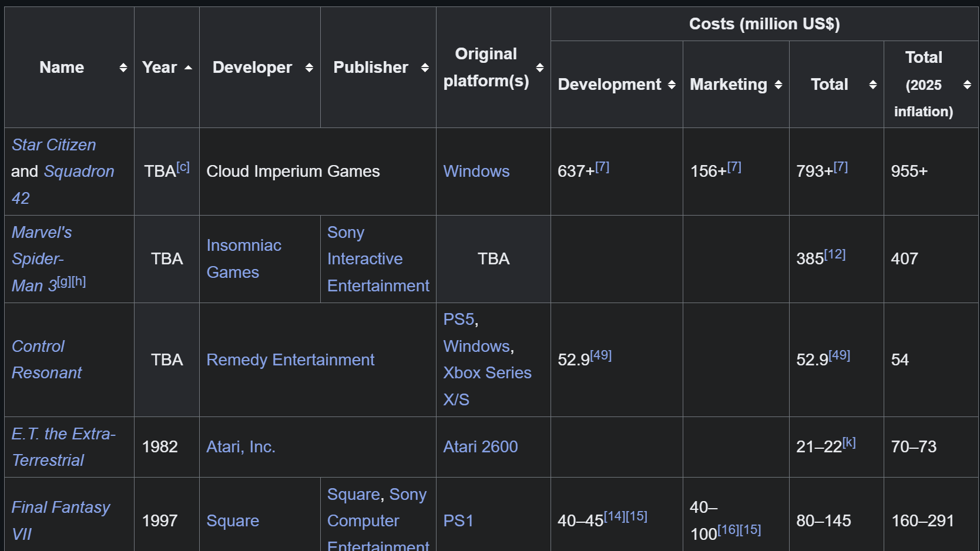Open Sony Interactive Entertainment link
Screen dimensions: 980x551
coord(378,259)
